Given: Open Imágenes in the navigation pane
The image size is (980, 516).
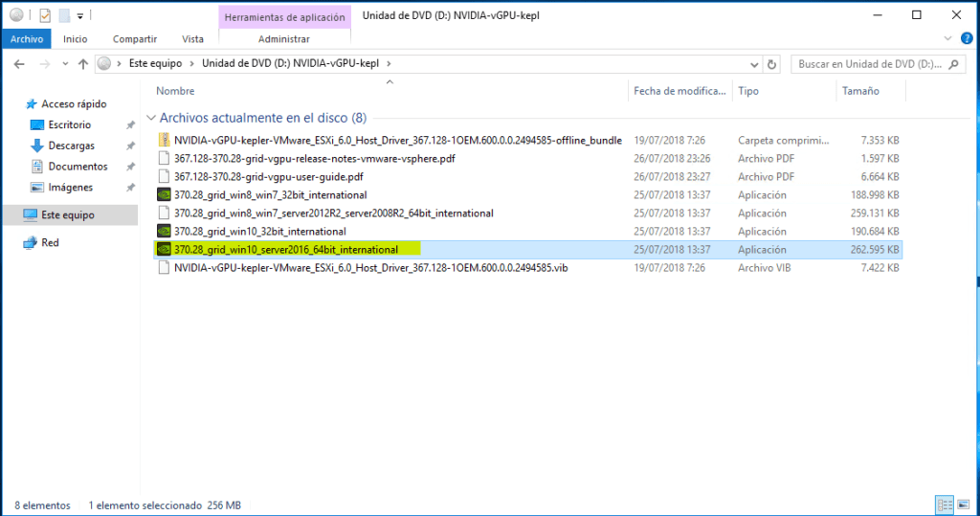Looking at the screenshot, I should tap(70, 187).
